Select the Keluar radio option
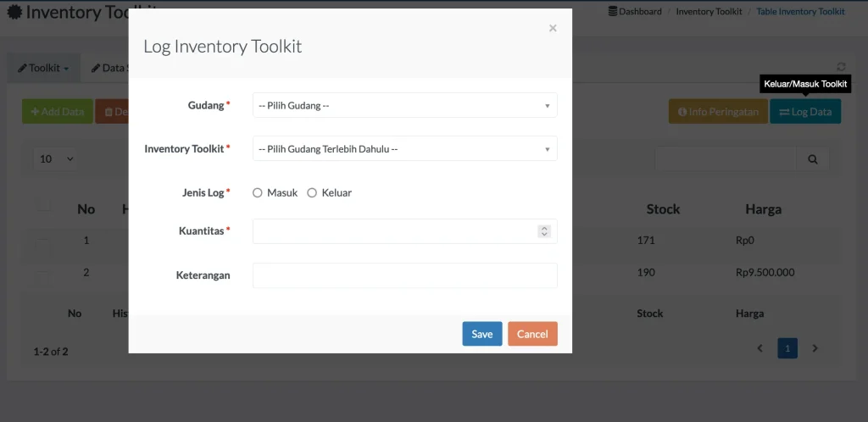The width and height of the screenshot is (868, 422). pos(312,193)
